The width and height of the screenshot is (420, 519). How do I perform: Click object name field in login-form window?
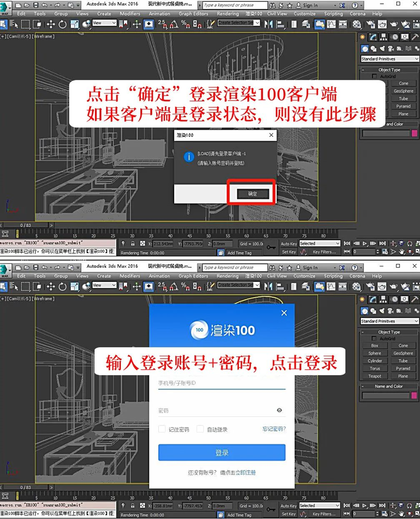386,395
